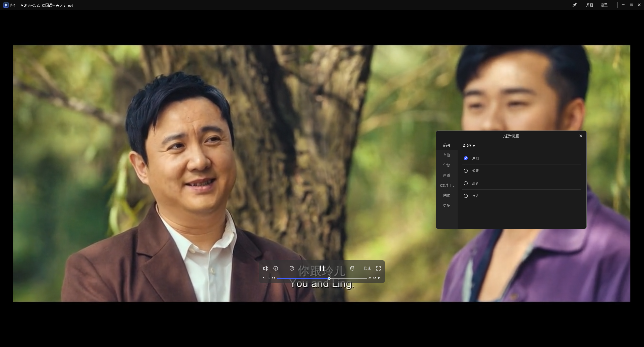The width and height of the screenshot is (644, 347).
Task: Select the 超清 stream quality
Action: tap(466, 171)
